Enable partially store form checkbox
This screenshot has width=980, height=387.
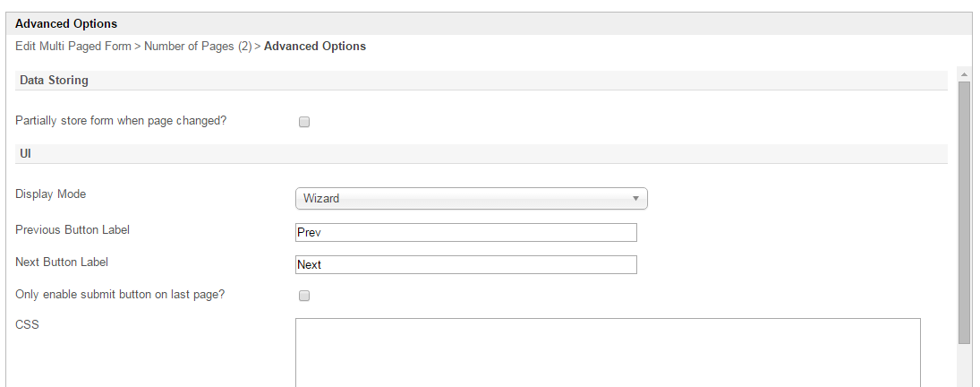(x=304, y=122)
